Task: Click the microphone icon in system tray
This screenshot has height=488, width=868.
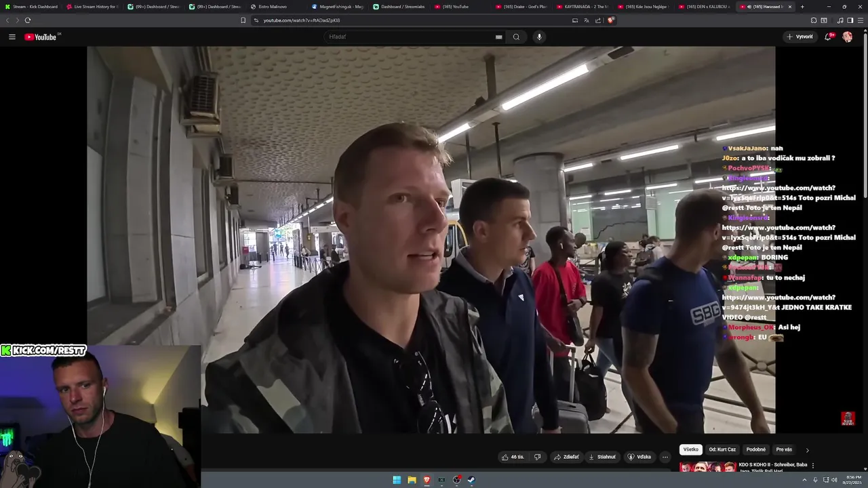Action: click(x=815, y=480)
